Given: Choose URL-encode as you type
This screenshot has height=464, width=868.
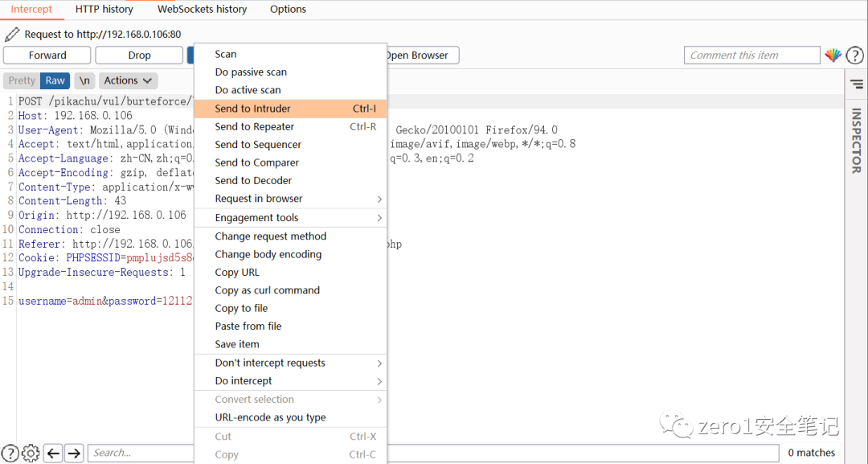Looking at the screenshot, I should click(x=290, y=417).
